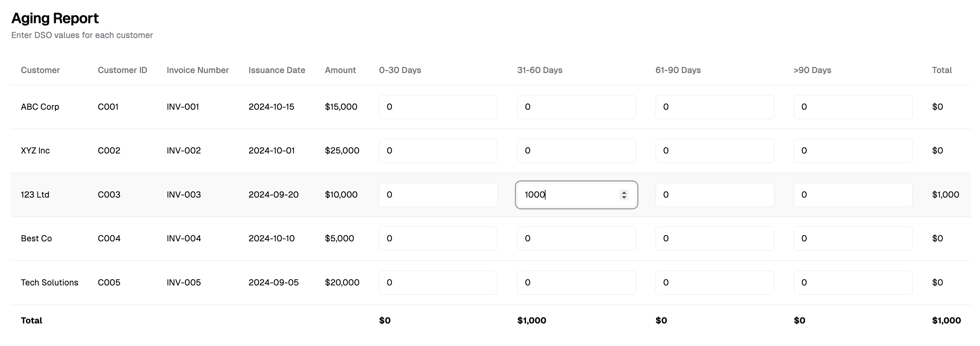
Task: Select the ABC Corp customer name
Action: [40, 107]
